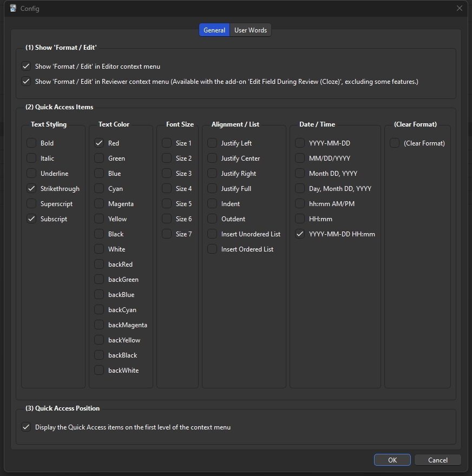Select the General tab
472x476 pixels.
214,30
